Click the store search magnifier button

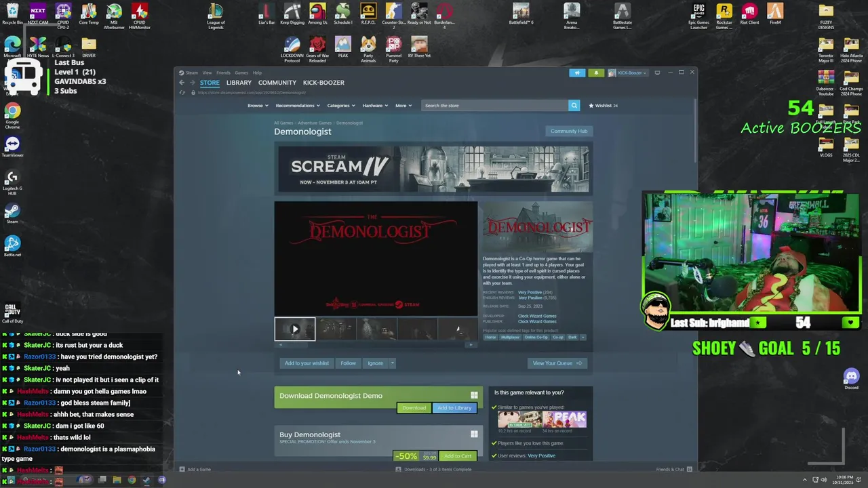(574, 106)
